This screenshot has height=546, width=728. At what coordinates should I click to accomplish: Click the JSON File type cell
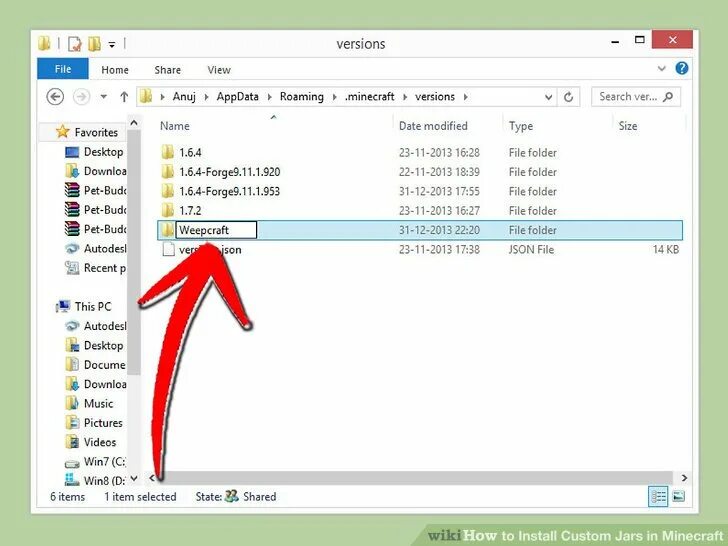click(x=532, y=249)
